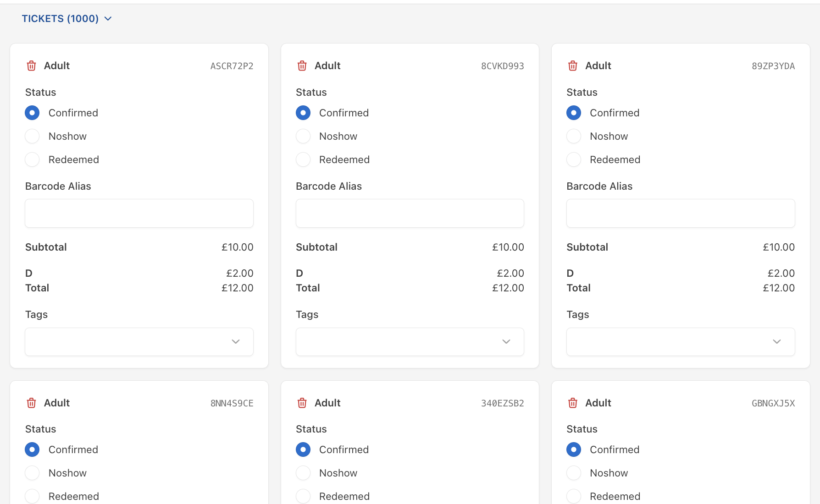820x504 pixels.
Task: Set ticket 8CVKD993 status to Noshow
Action: (x=303, y=136)
